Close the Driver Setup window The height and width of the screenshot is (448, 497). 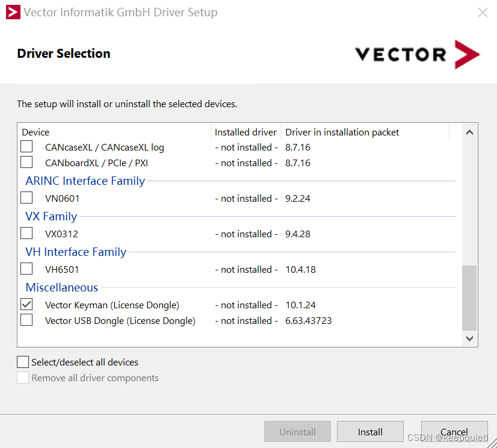coord(483,13)
